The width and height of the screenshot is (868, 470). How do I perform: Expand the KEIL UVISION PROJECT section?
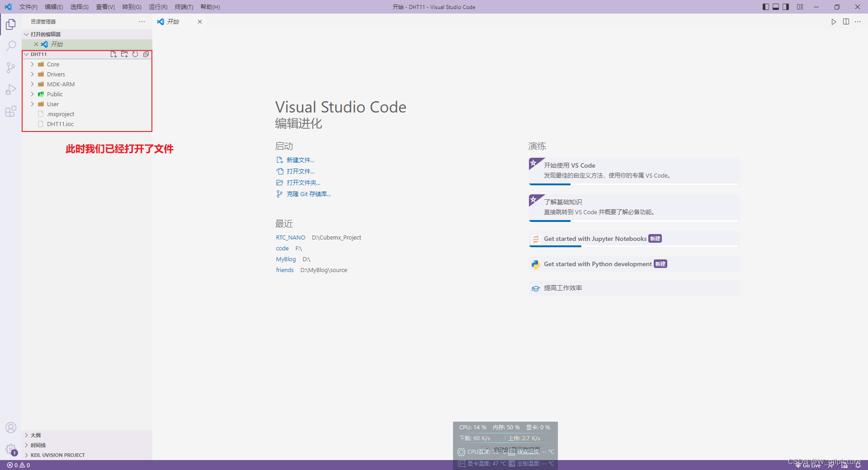tap(57, 455)
